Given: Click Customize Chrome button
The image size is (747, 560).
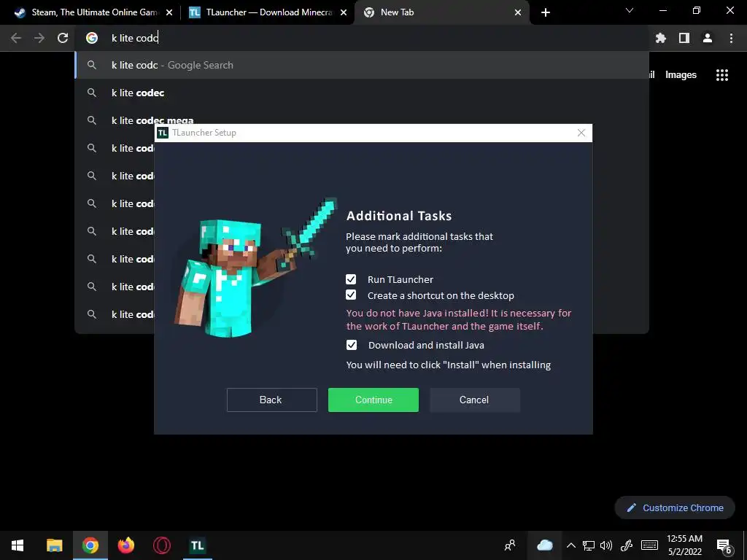Looking at the screenshot, I should pos(675,507).
